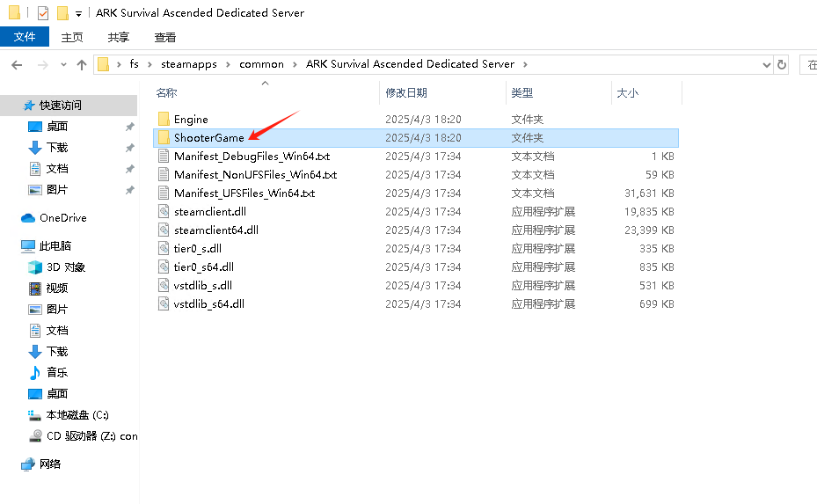Click the tier0_s.dll file icon
817x504 pixels.
[x=164, y=249]
